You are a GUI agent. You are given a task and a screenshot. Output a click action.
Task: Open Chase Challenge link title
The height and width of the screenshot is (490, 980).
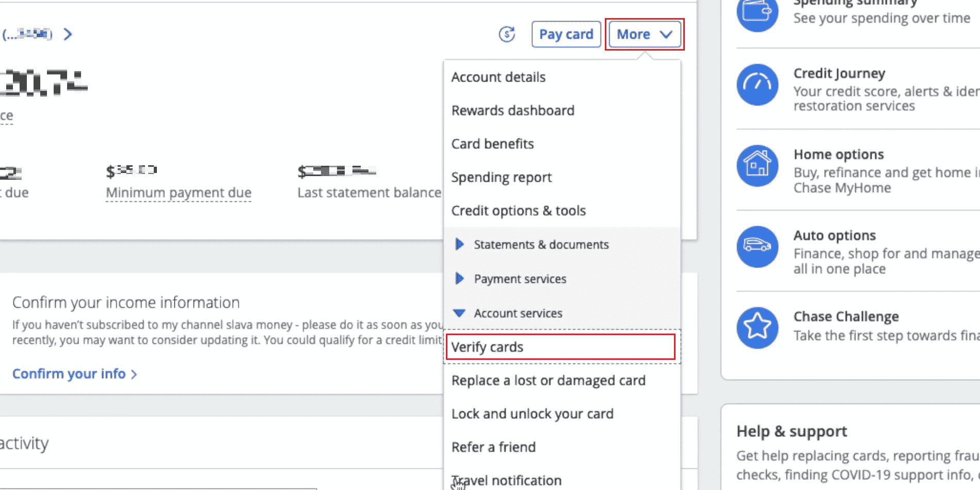click(846, 317)
